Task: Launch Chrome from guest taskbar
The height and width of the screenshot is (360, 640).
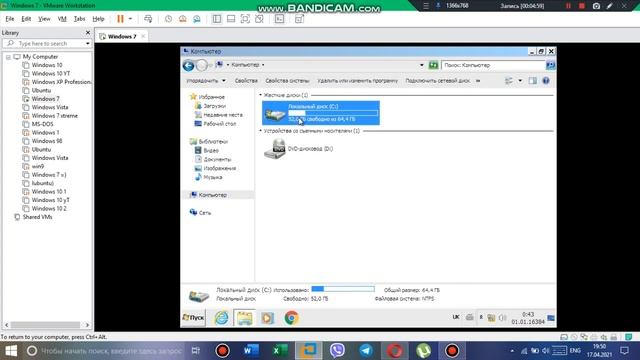Action: [x=291, y=318]
